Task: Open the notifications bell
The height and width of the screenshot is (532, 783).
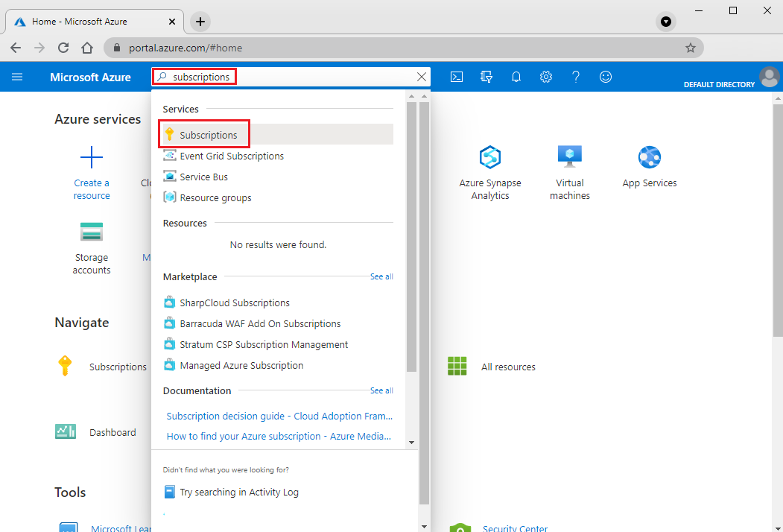Action: pyautogui.click(x=516, y=77)
